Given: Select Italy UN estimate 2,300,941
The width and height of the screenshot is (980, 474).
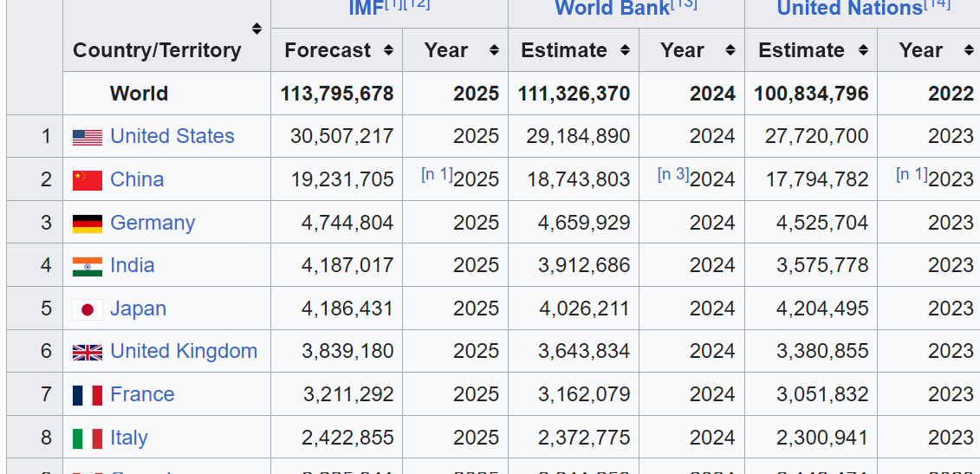Looking at the screenshot, I should 822,438.
